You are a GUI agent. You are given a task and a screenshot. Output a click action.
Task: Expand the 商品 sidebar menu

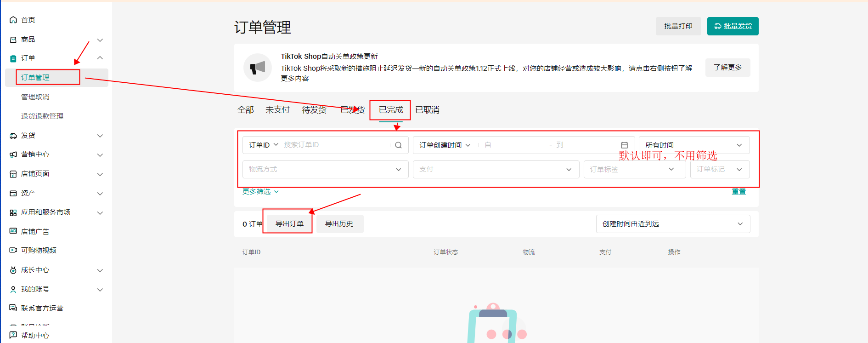(x=100, y=40)
